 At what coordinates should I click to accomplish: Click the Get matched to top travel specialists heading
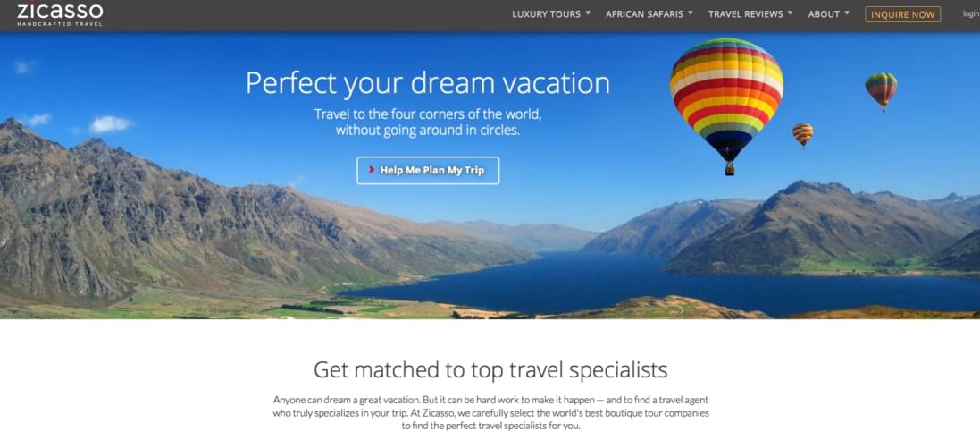pyautogui.click(x=490, y=370)
